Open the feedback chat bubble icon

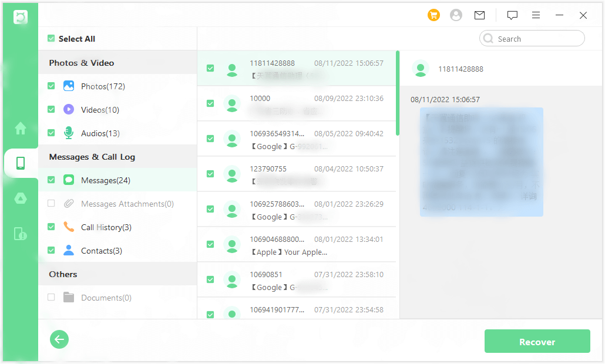512,15
